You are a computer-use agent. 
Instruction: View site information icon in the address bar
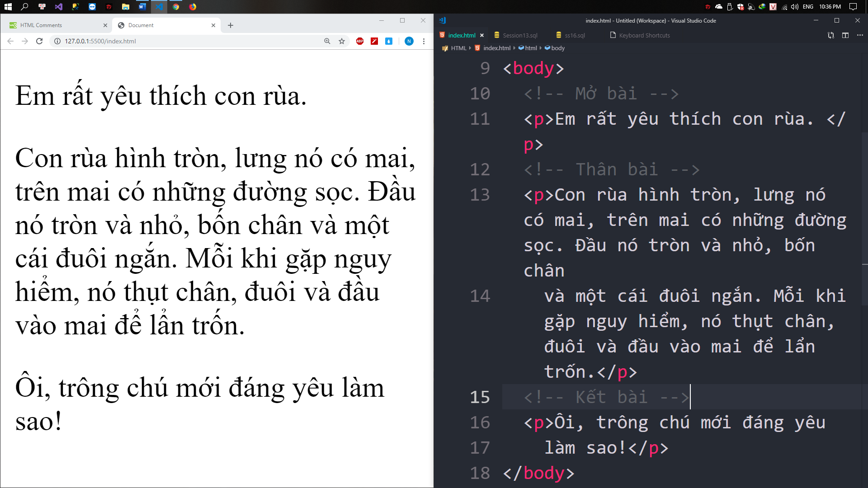[57, 41]
